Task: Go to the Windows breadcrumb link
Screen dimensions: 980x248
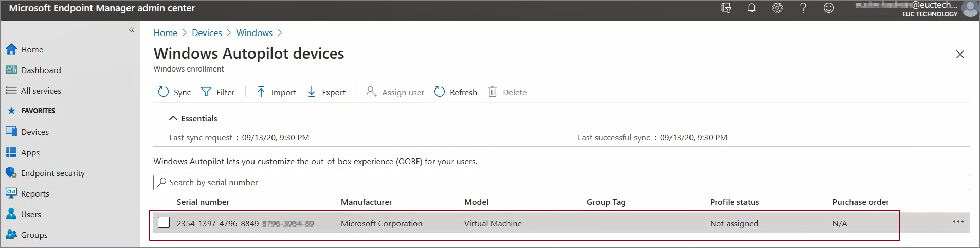Action: tap(254, 33)
